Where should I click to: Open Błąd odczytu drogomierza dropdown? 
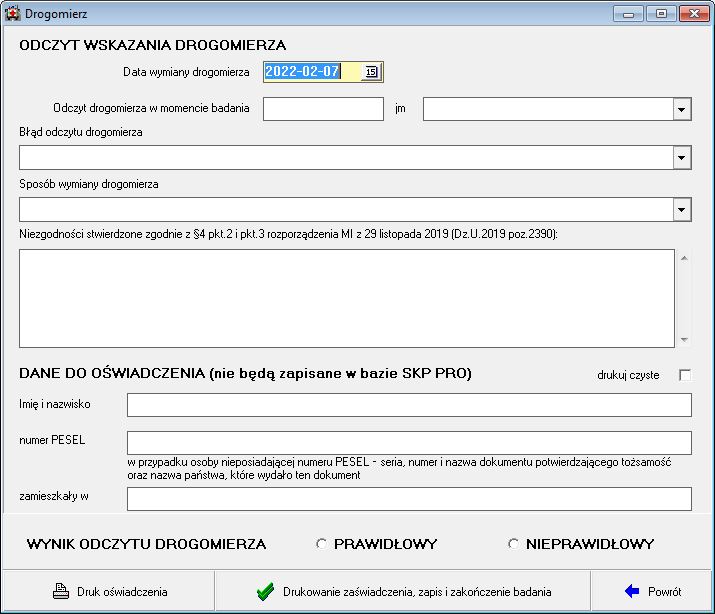click(x=682, y=157)
